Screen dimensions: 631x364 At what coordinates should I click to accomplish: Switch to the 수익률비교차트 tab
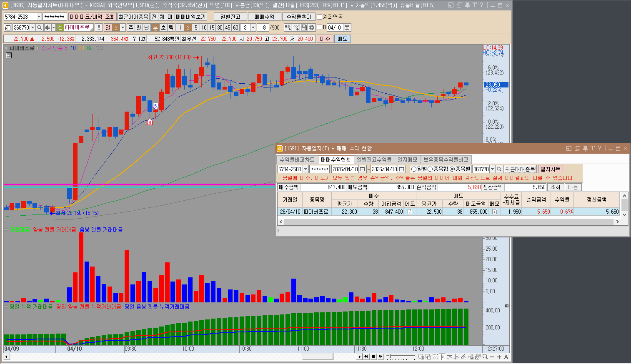click(297, 160)
